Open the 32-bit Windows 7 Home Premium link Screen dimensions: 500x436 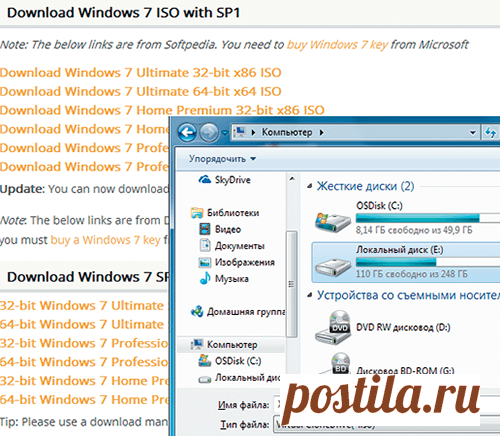click(x=84, y=381)
